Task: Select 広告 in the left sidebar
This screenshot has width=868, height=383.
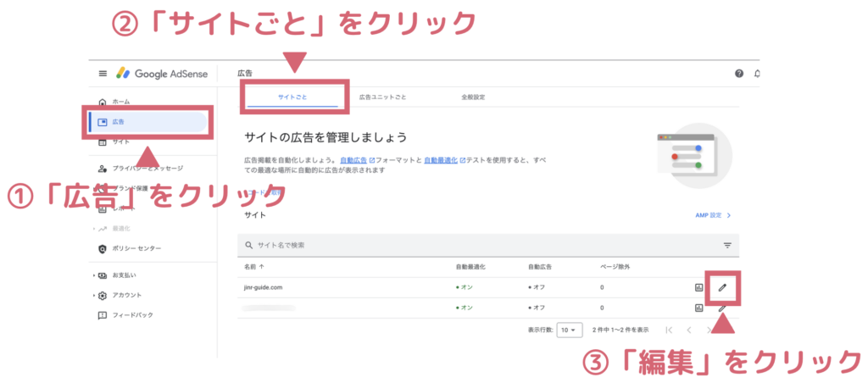Action: tap(117, 122)
